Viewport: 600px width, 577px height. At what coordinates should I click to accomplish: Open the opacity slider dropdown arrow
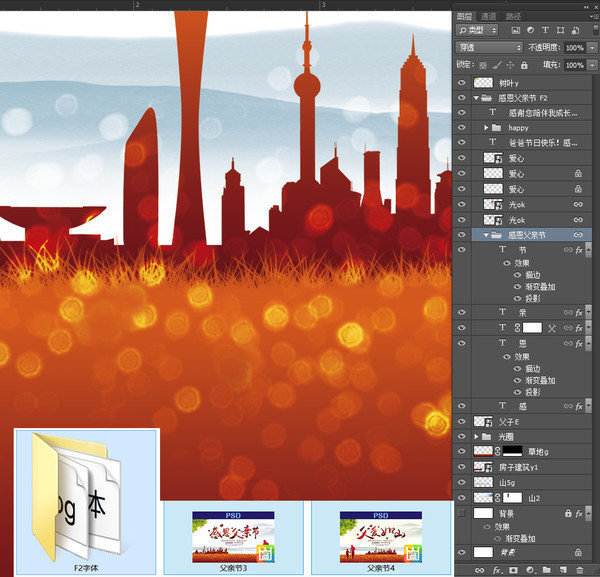[592, 48]
